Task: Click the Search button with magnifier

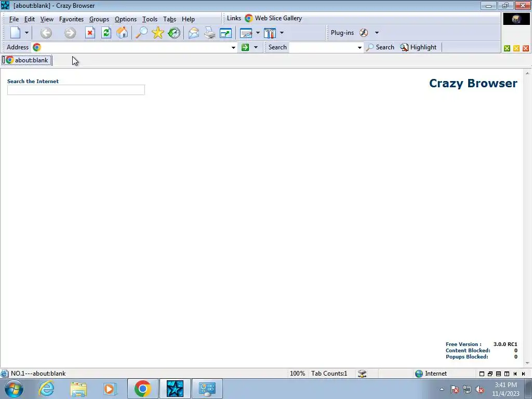Action: pyautogui.click(x=380, y=47)
